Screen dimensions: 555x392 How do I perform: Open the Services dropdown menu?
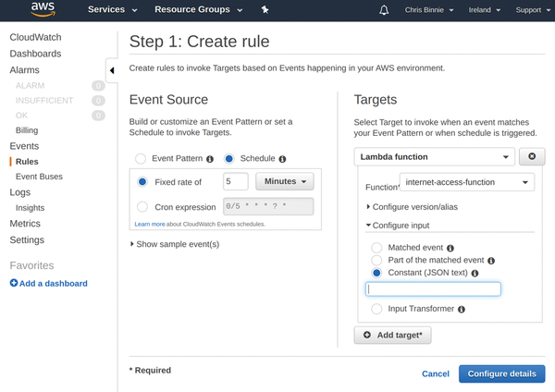coord(112,9)
